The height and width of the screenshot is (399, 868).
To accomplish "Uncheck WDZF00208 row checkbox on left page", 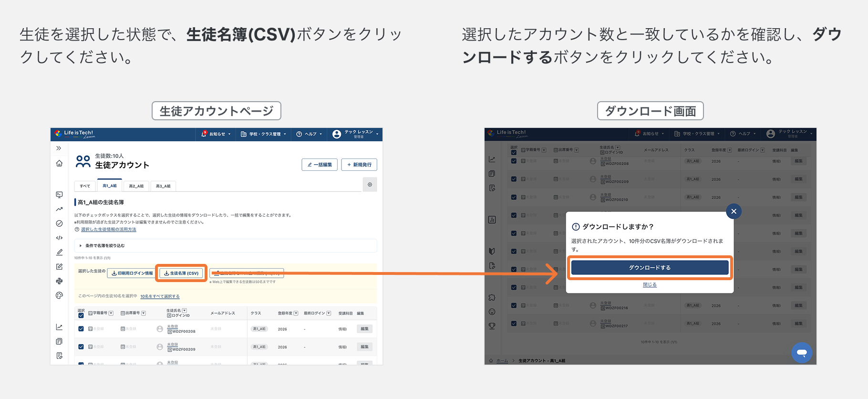I will pyautogui.click(x=81, y=329).
